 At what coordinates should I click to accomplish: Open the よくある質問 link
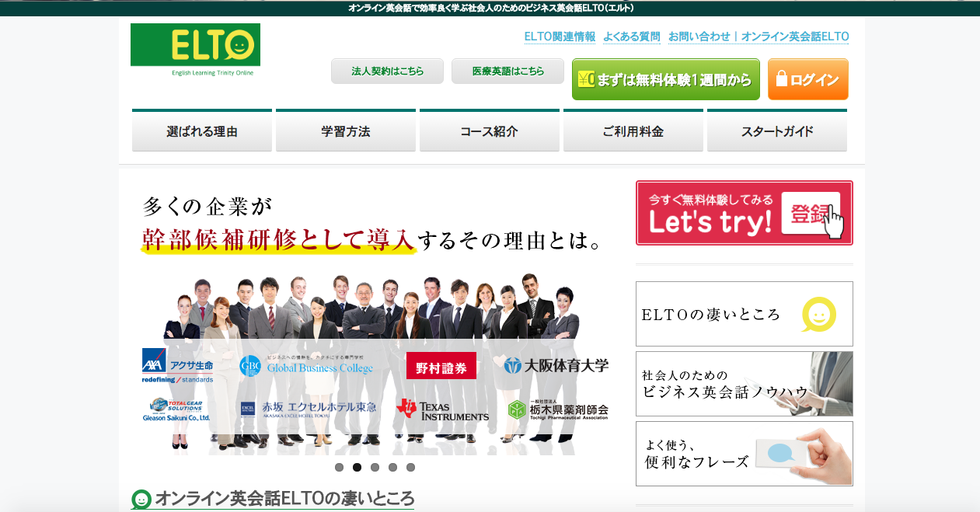(632, 37)
